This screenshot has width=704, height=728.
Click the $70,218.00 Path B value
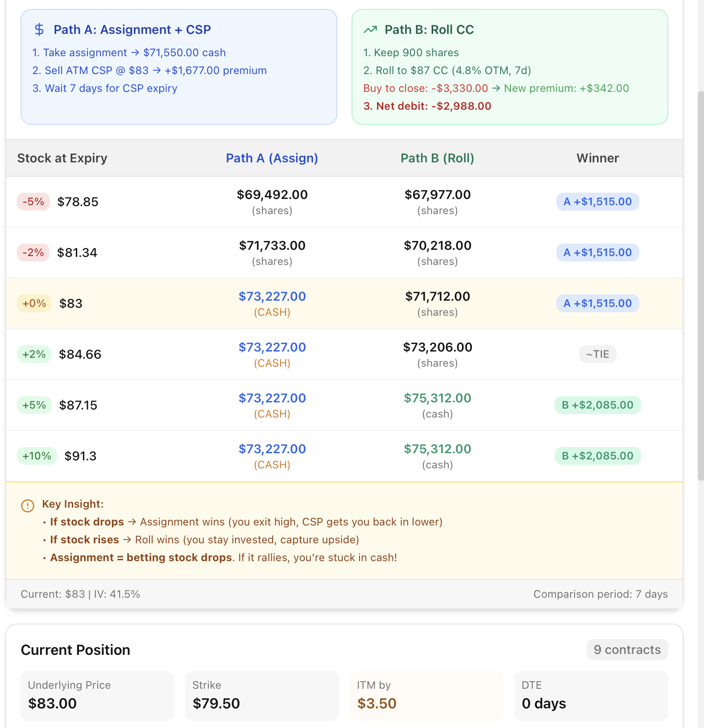coord(438,245)
